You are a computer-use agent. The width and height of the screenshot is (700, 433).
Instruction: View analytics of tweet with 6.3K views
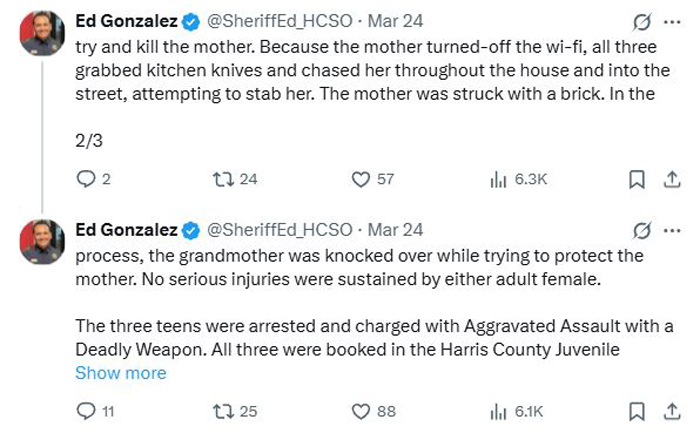click(x=519, y=179)
